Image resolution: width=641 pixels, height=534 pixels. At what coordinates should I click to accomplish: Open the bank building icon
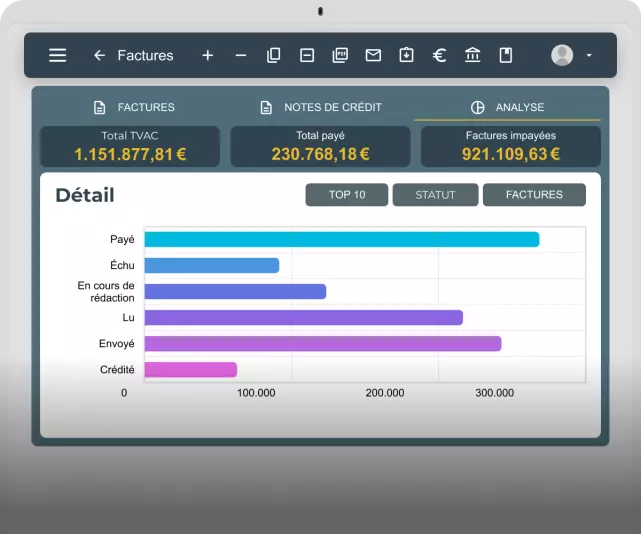pos(473,55)
